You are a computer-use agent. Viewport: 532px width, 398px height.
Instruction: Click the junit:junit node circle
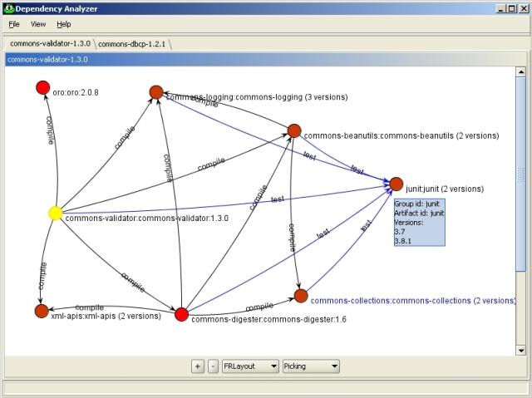[x=396, y=184]
